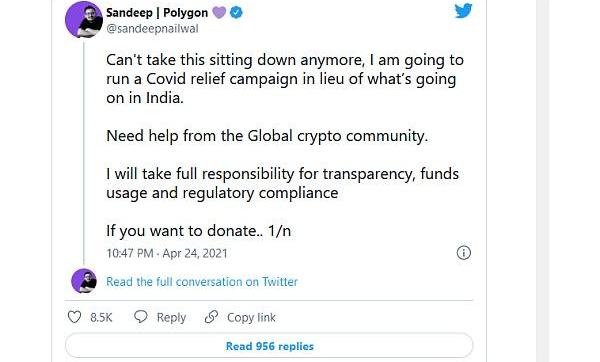Click the small avatar near conversation link
600x362 pixels.
tap(84, 281)
